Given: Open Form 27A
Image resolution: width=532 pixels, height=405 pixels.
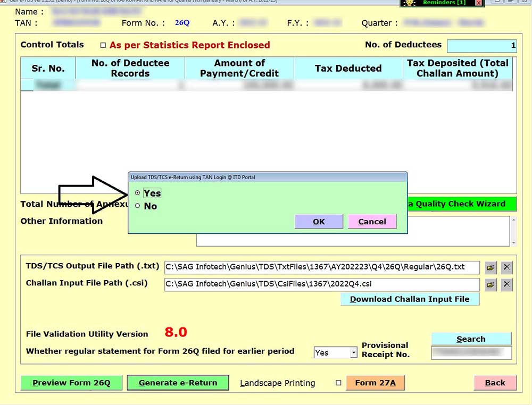Looking at the screenshot, I should [375, 383].
